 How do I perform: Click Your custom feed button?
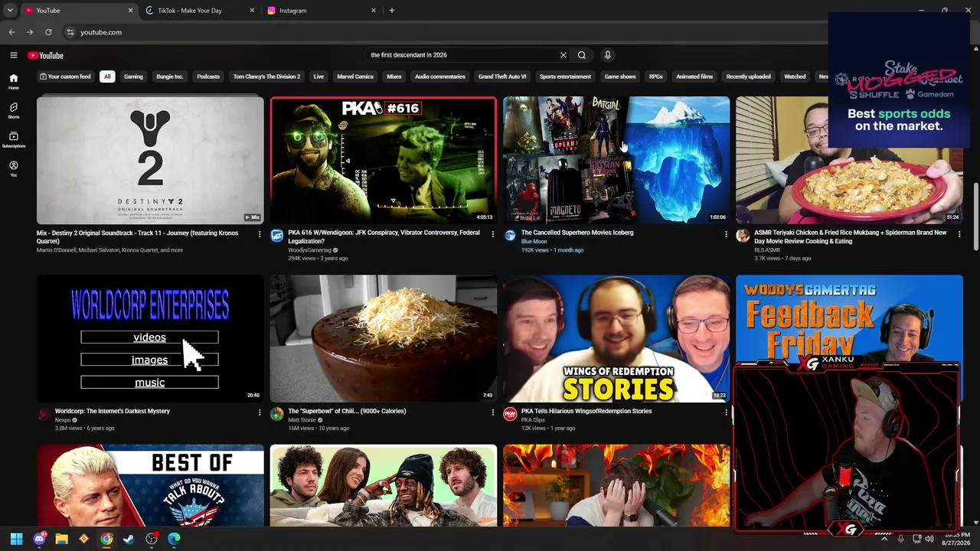(x=65, y=77)
